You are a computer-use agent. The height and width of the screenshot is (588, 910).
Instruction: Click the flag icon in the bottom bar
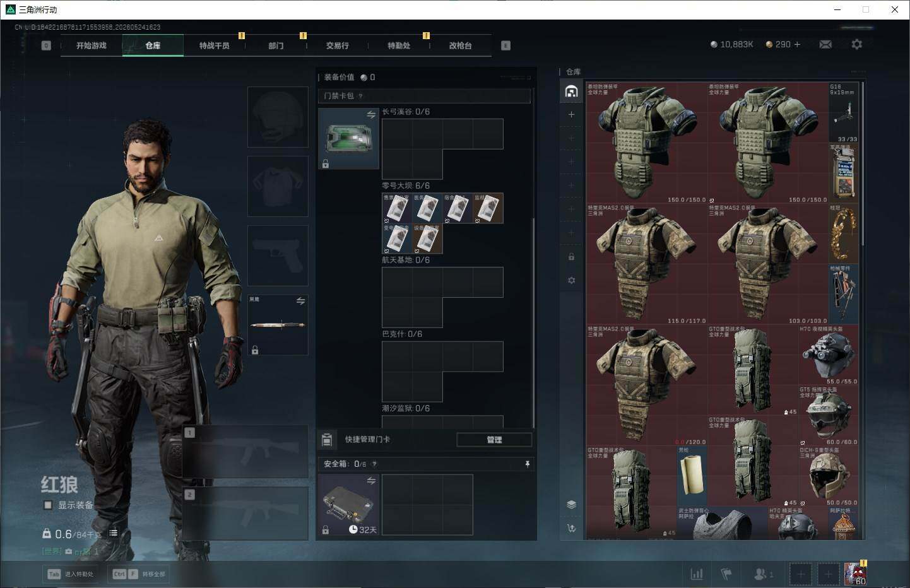(726, 574)
